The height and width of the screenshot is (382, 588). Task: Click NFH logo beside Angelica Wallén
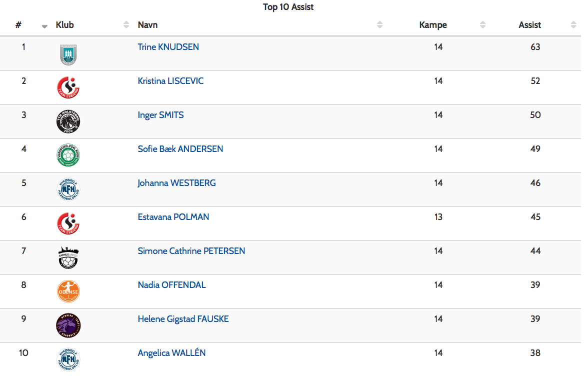(x=68, y=359)
